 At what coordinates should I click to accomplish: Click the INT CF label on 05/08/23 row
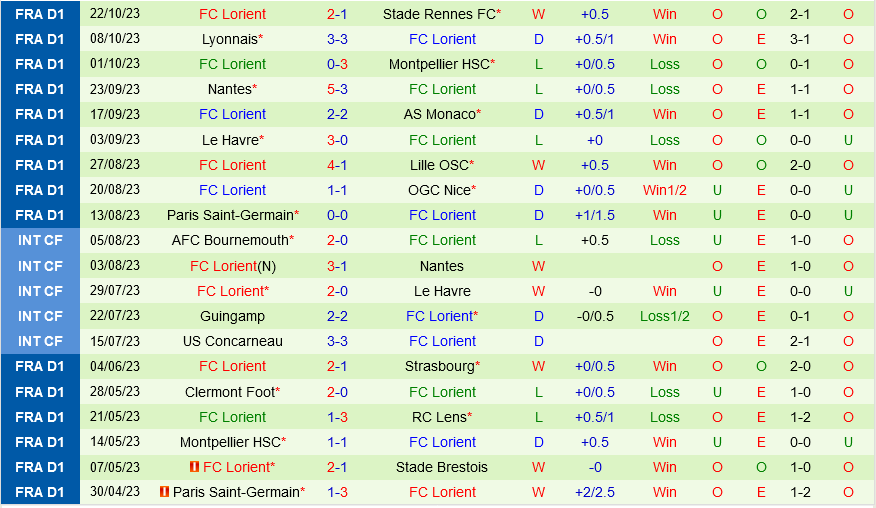click(x=40, y=240)
